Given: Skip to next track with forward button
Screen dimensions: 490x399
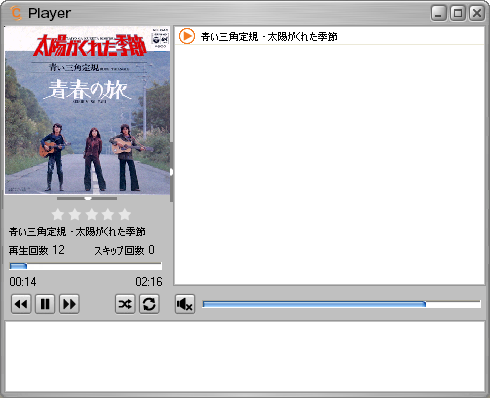Looking at the screenshot, I should 69,304.
